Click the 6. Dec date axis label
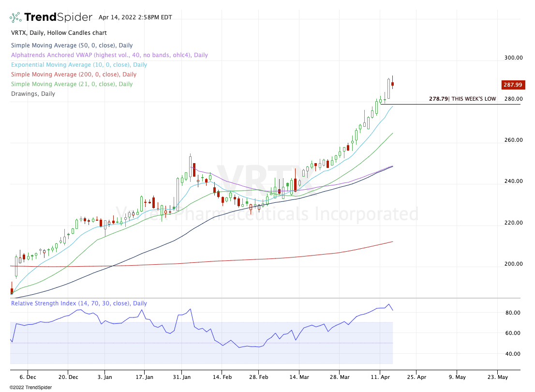The image size is (535, 392). tap(28, 376)
